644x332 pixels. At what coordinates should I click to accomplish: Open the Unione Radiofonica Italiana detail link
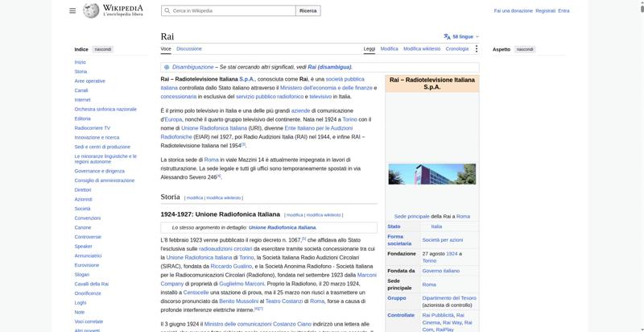[283, 227]
